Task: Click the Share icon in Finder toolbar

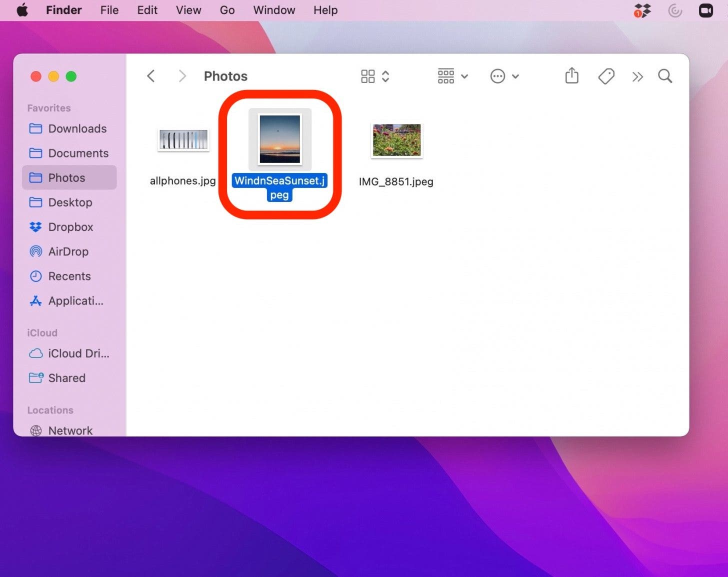Action: tap(571, 76)
